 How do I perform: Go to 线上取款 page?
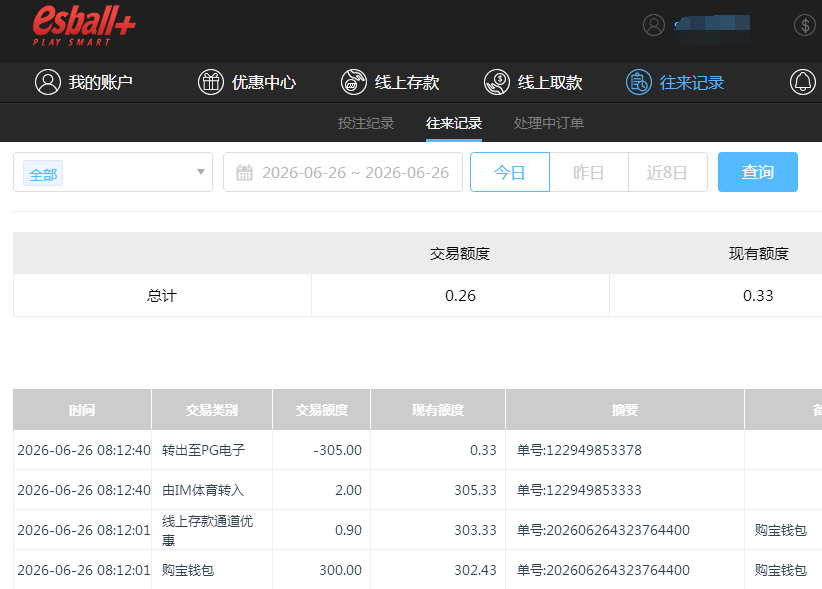533,82
